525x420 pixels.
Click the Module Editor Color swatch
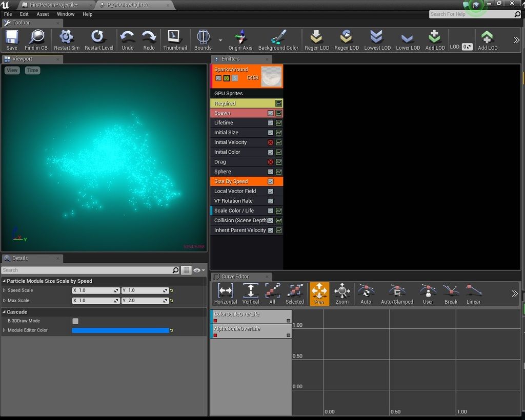point(120,330)
